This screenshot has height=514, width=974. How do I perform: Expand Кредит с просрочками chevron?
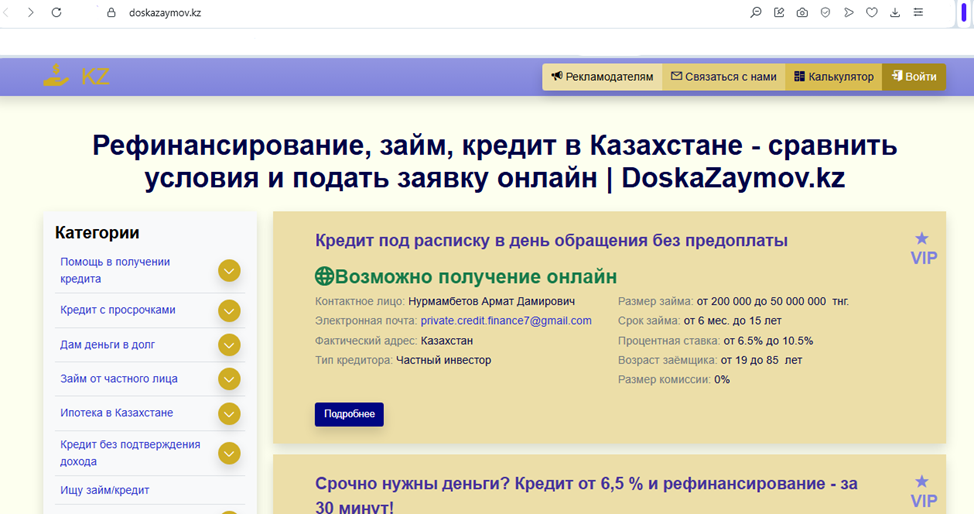tap(229, 311)
